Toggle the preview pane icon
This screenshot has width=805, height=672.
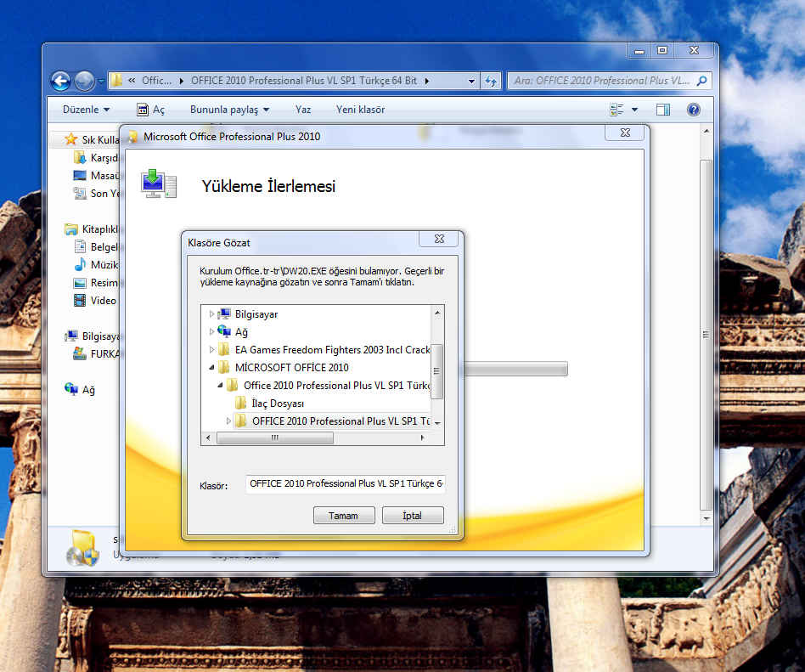click(663, 110)
